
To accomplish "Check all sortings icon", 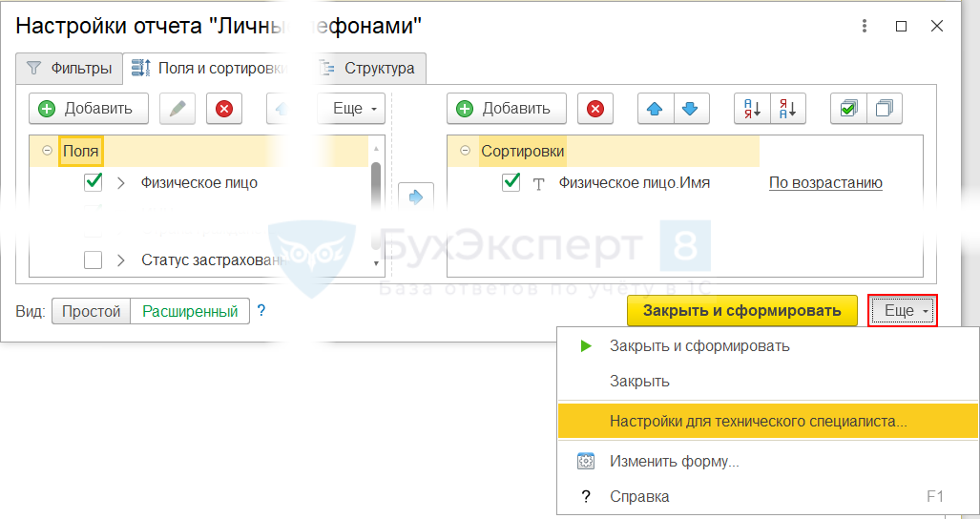I will (848, 109).
